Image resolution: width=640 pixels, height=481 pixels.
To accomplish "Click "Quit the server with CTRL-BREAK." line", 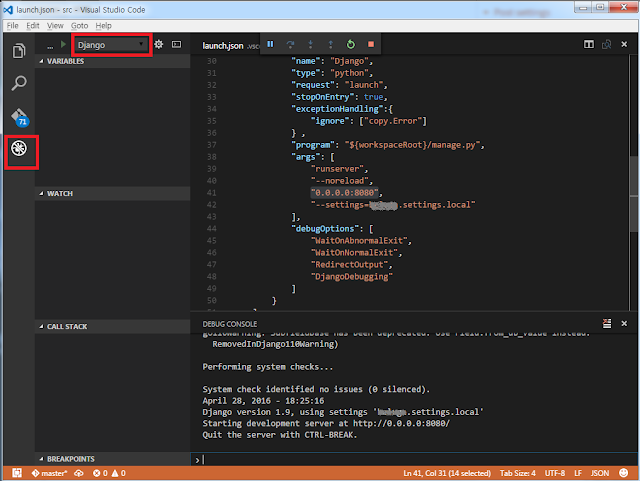I will coord(280,435).
